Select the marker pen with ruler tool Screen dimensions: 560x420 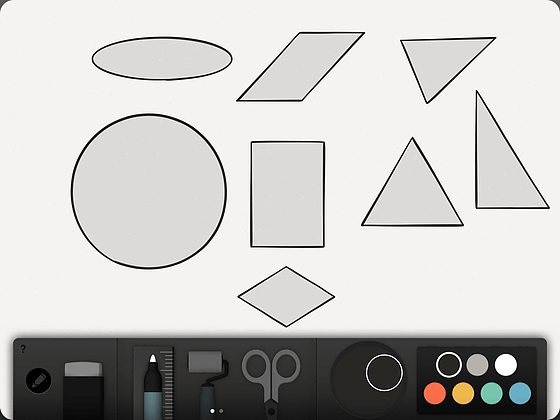click(x=154, y=383)
